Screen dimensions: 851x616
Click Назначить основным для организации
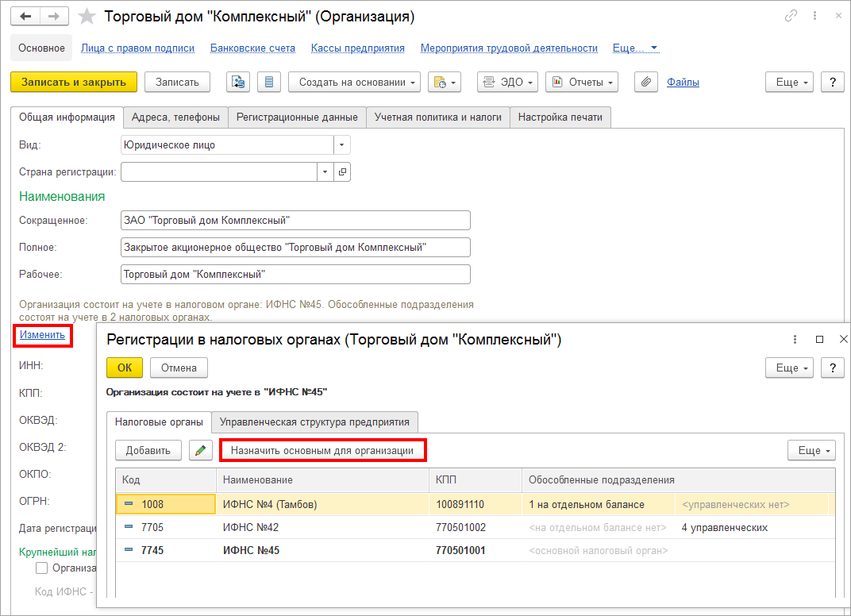322,450
